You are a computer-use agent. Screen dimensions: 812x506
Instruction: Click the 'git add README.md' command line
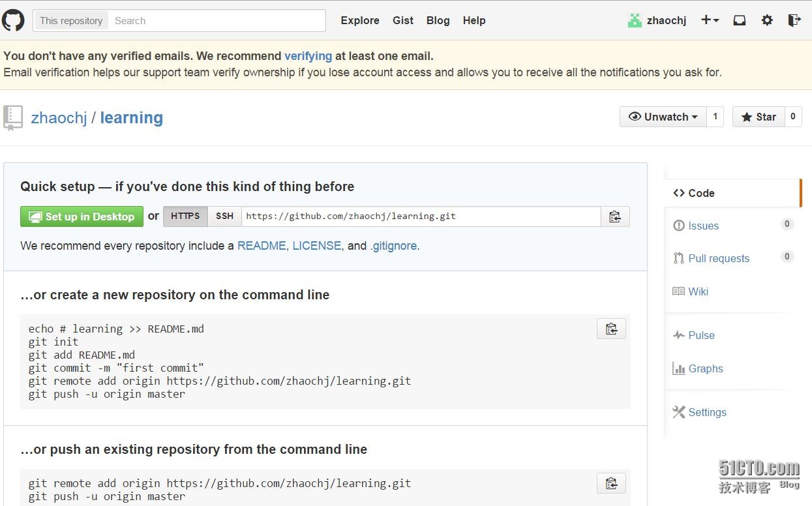point(82,355)
